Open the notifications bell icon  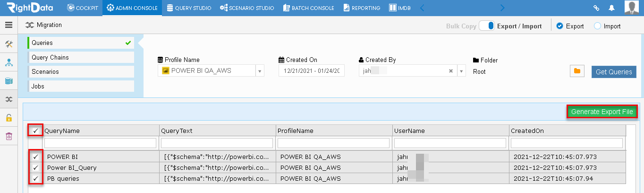[x=612, y=8]
